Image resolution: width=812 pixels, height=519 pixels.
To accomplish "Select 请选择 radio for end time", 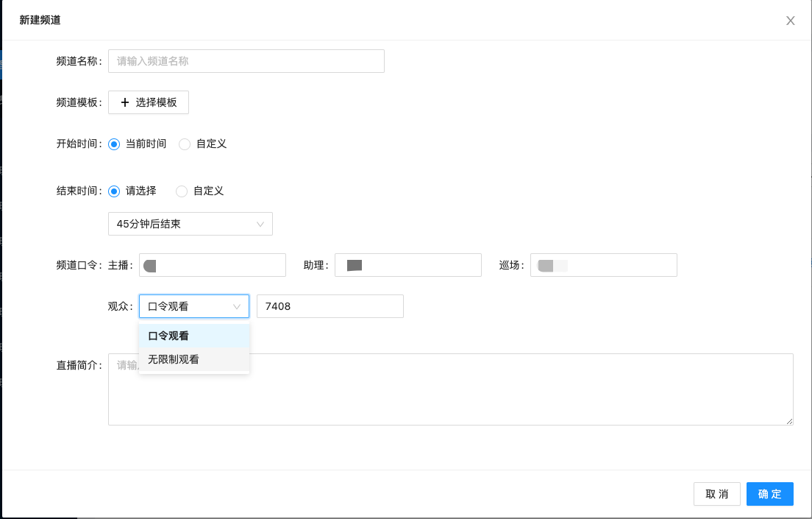I will pos(114,191).
